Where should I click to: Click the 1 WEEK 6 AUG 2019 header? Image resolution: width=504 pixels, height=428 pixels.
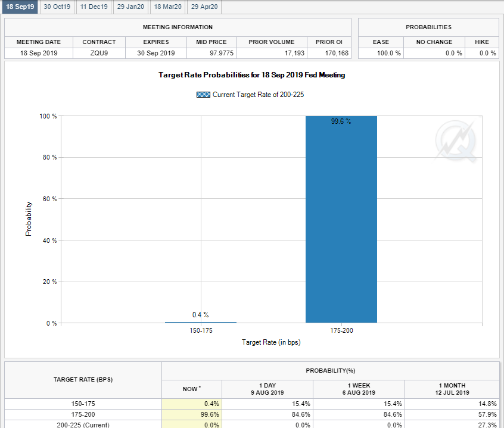coord(359,389)
